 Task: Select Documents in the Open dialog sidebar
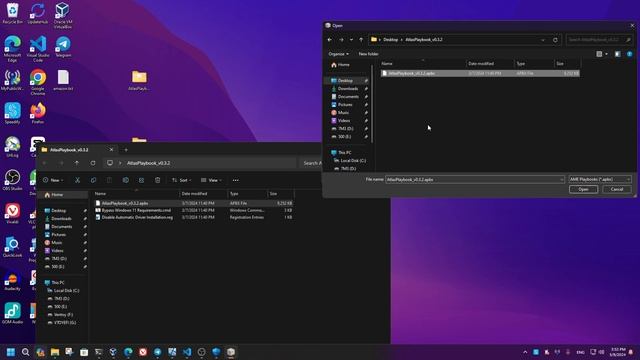(x=348, y=97)
